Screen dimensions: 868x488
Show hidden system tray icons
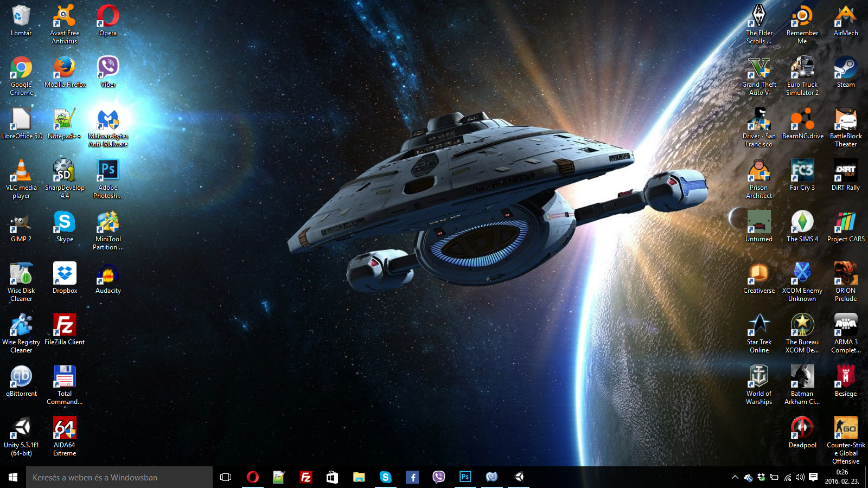point(735,477)
